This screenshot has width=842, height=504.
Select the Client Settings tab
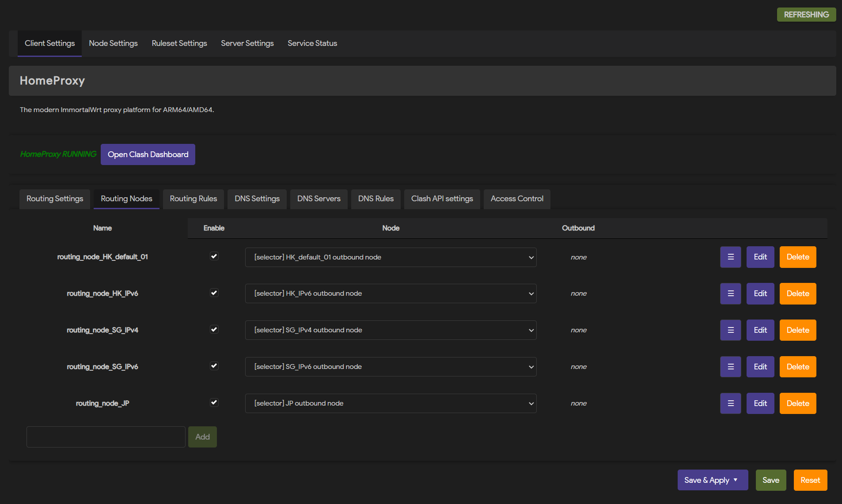point(49,43)
